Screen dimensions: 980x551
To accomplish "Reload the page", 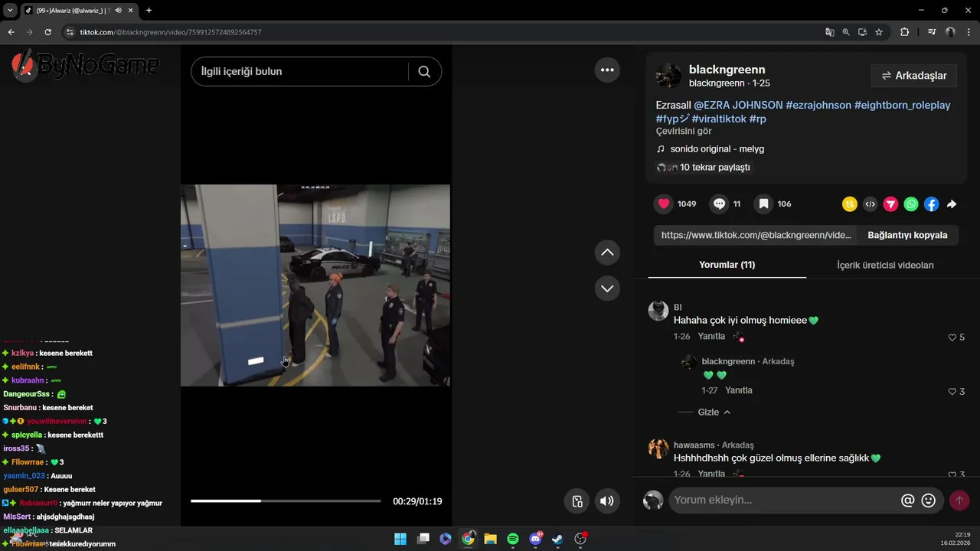I will [47, 32].
